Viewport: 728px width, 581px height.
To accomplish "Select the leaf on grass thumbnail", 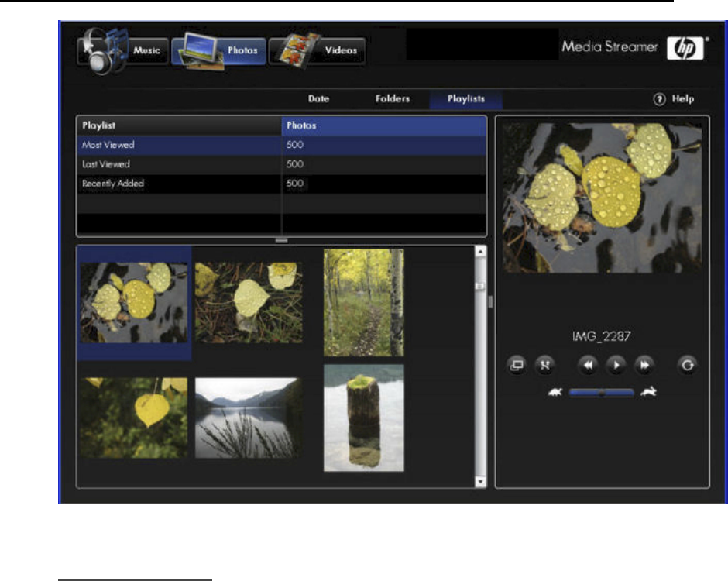I will [249, 303].
